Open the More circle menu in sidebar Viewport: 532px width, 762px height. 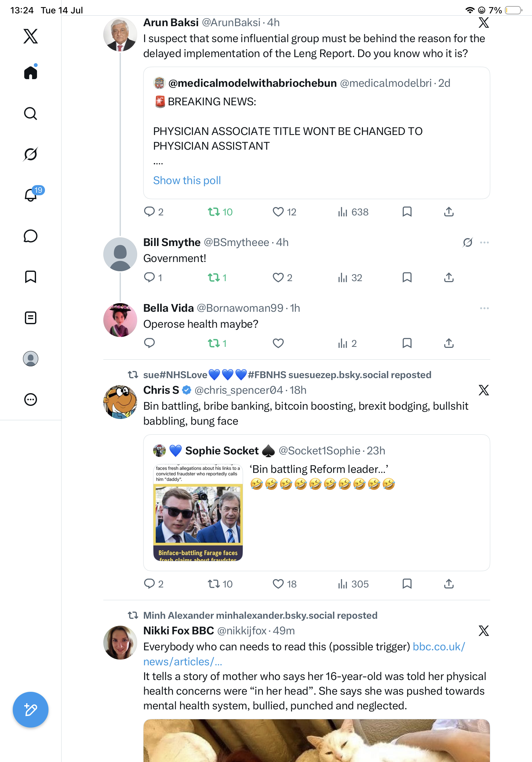pos(31,400)
